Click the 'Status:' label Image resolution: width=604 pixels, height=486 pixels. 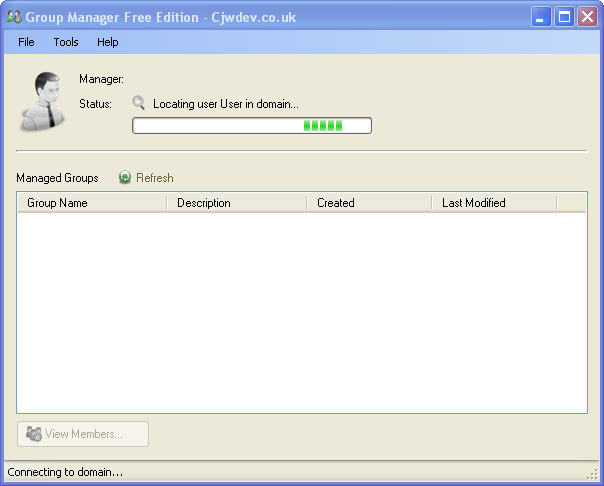tap(95, 104)
